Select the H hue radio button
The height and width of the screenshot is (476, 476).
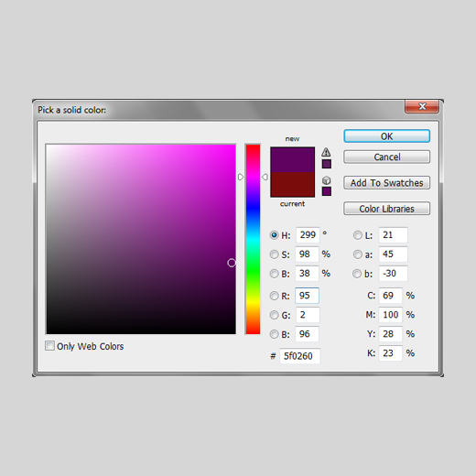click(274, 235)
